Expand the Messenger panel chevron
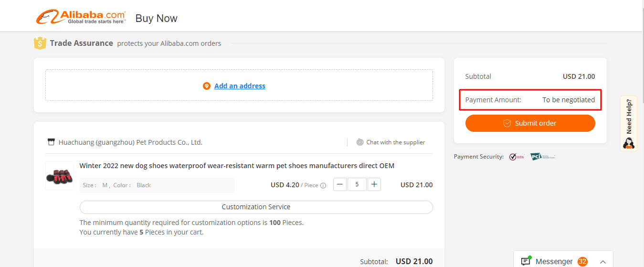Viewport: 644px width, 267px height. (603, 262)
